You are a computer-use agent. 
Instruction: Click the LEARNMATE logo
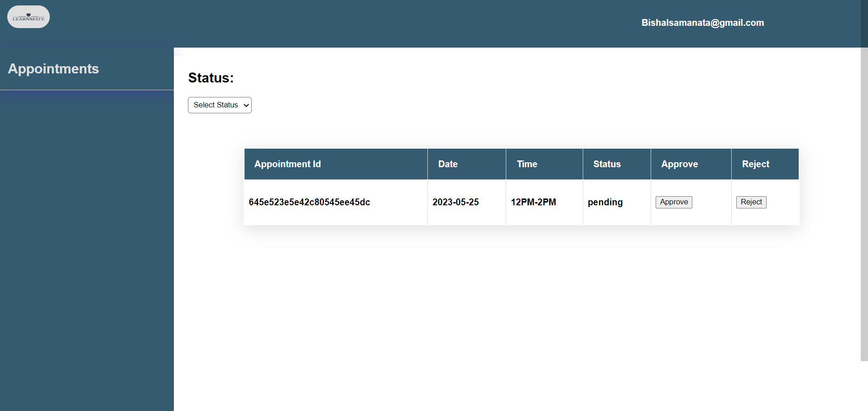(28, 16)
